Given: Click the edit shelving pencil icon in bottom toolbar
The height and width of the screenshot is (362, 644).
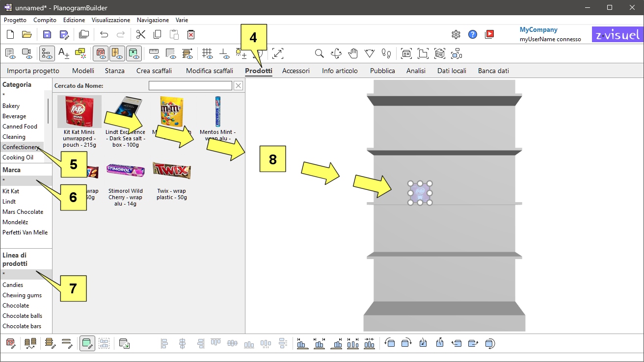Looking at the screenshot, I should coord(11,343).
